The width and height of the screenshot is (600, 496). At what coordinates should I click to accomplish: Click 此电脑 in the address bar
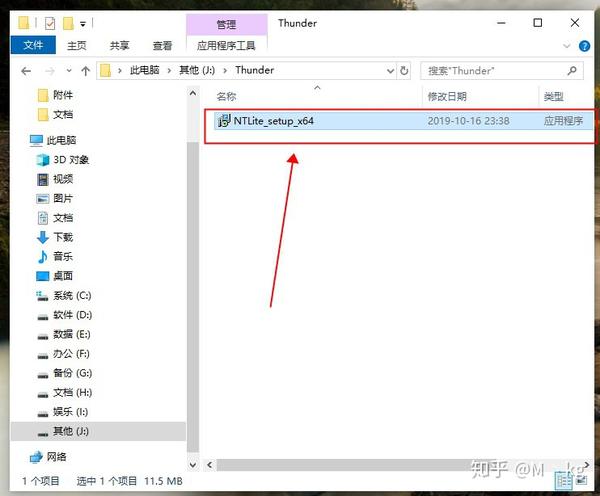145,70
